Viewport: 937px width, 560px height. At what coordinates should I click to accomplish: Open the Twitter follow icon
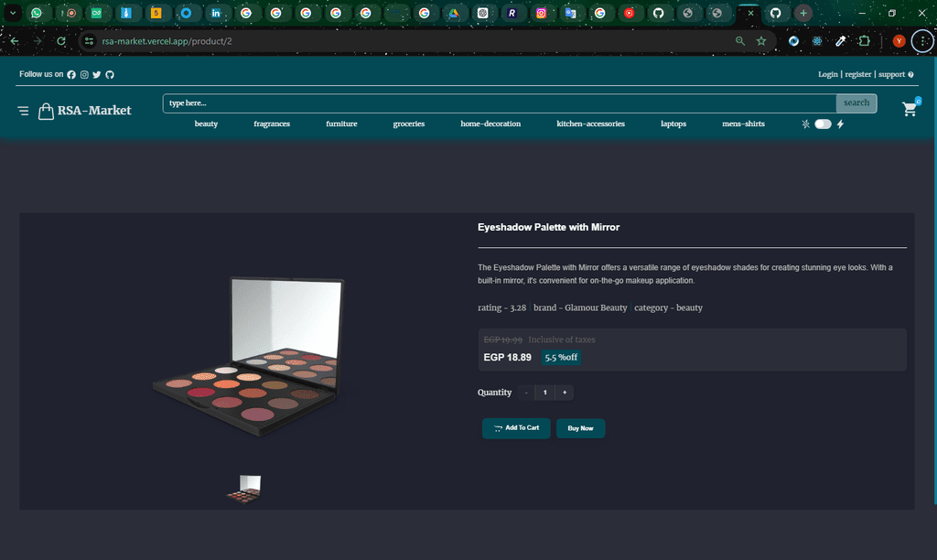[97, 75]
